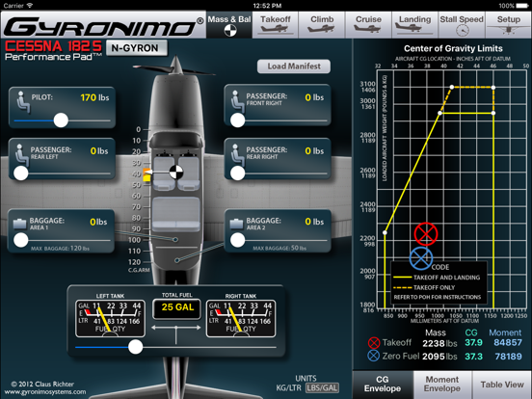
Task: Click the CG symbol on the aircraft diagram
Action: [x=176, y=172]
